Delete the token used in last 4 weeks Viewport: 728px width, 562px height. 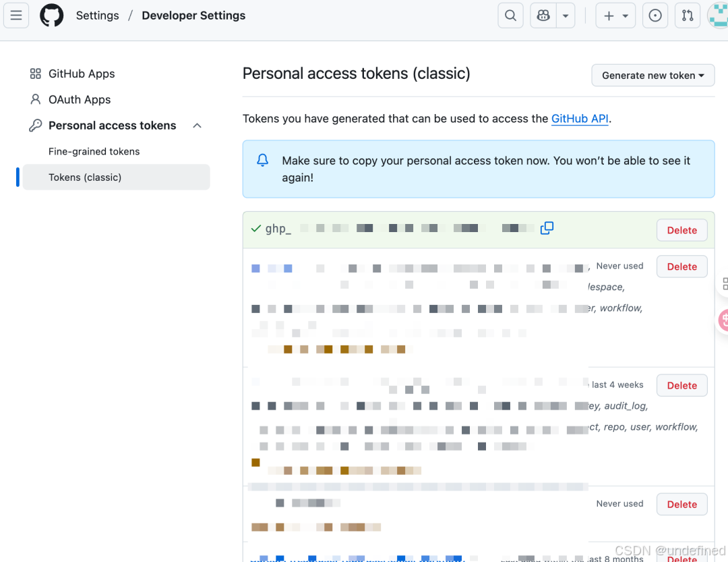[x=681, y=385]
